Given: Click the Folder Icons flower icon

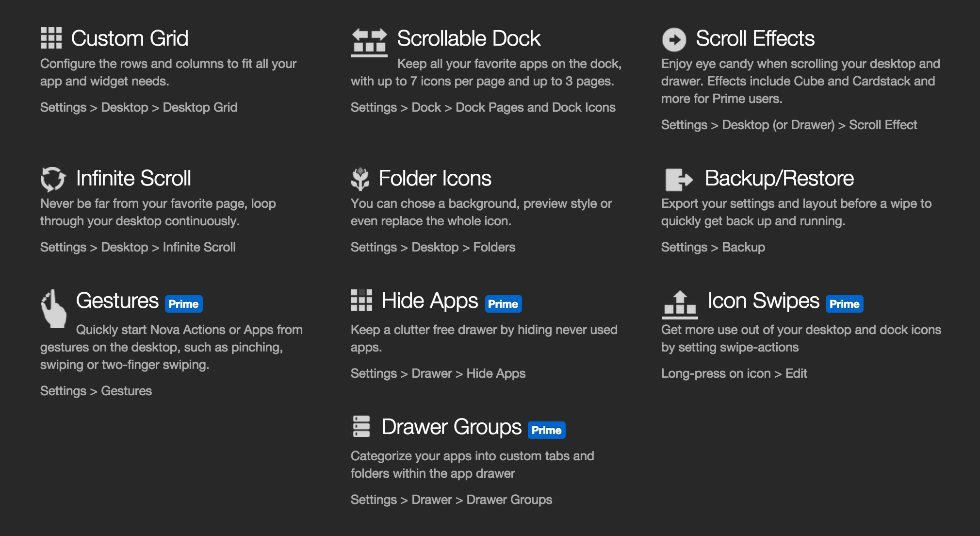Looking at the screenshot, I should point(360,179).
